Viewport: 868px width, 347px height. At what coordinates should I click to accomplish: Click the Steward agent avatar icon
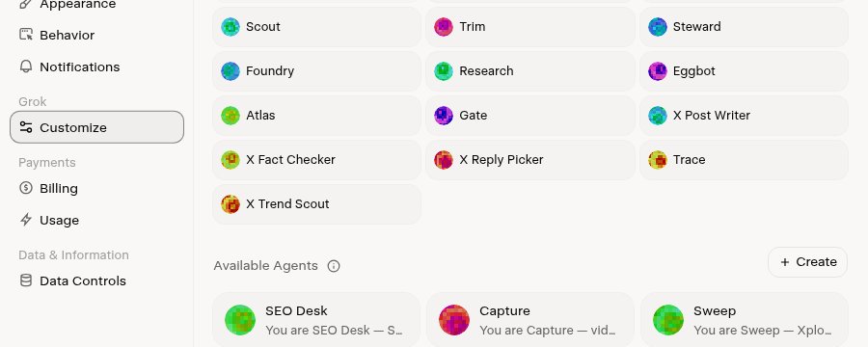click(x=658, y=27)
